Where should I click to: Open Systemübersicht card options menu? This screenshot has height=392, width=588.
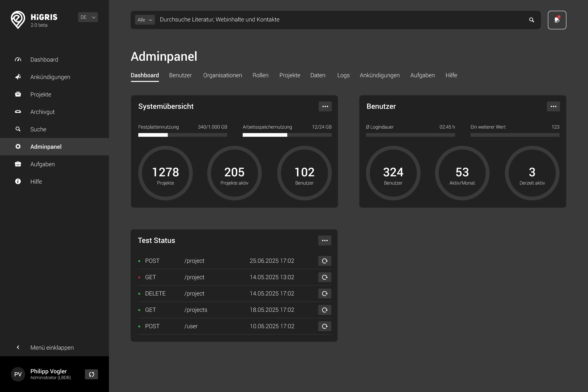(325, 107)
